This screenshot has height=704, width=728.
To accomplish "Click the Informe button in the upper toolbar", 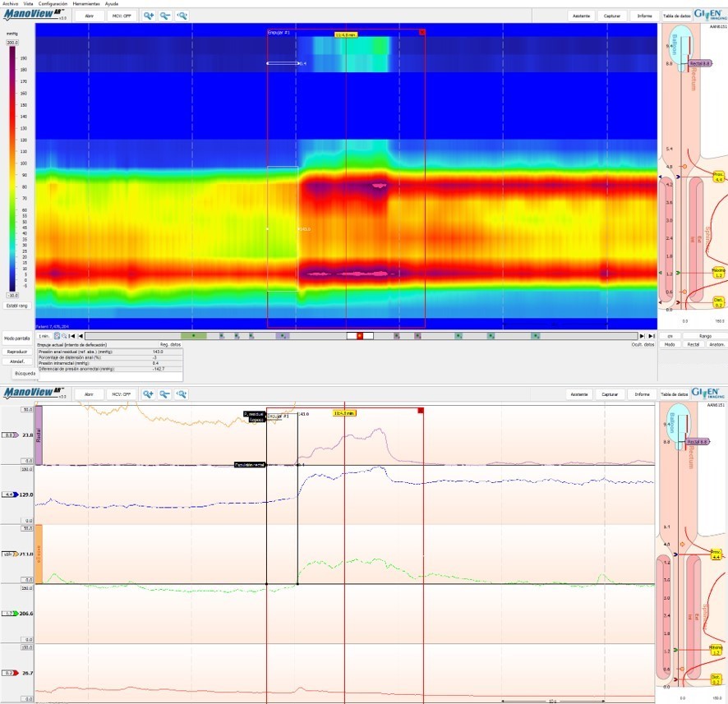I will (643, 16).
